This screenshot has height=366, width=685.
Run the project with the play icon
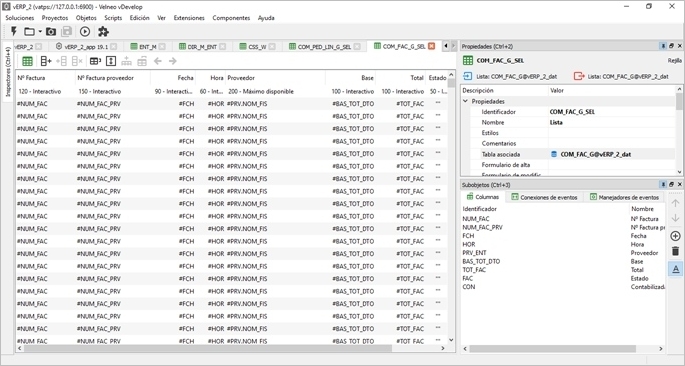(x=85, y=31)
